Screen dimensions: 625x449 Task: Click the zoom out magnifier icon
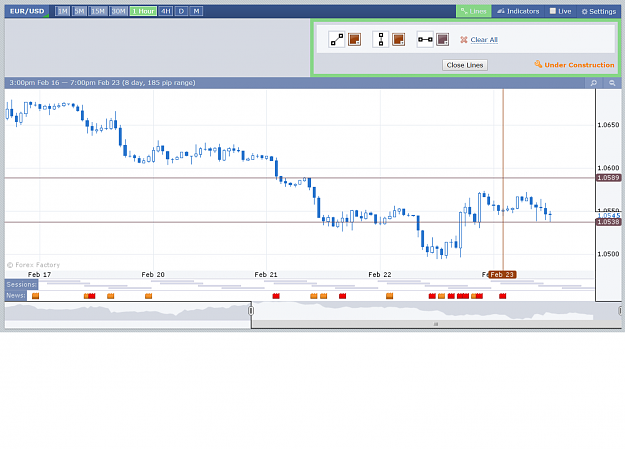pos(612,83)
